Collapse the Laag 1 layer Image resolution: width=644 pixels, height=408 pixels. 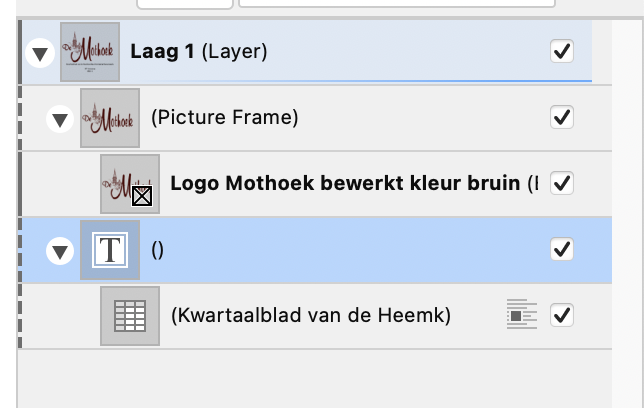coord(40,52)
